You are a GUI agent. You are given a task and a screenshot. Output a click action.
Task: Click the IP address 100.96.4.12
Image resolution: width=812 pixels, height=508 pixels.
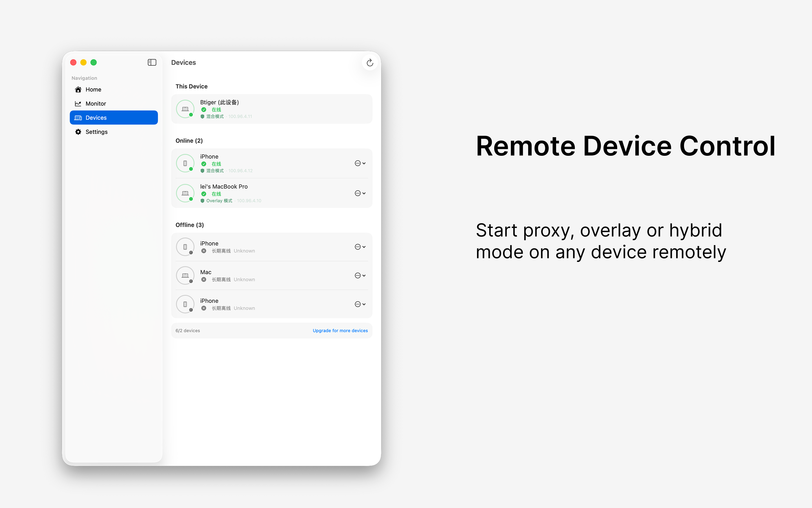tap(240, 171)
